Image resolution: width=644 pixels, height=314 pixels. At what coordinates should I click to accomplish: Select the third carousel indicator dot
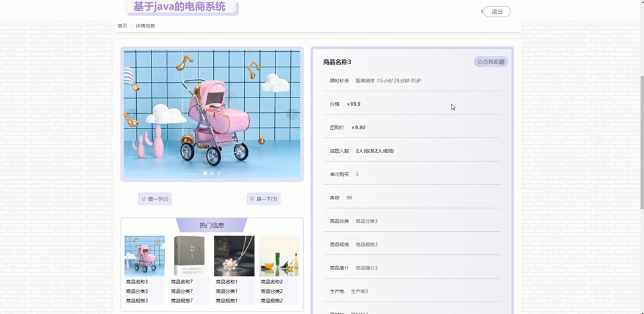tap(218, 173)
